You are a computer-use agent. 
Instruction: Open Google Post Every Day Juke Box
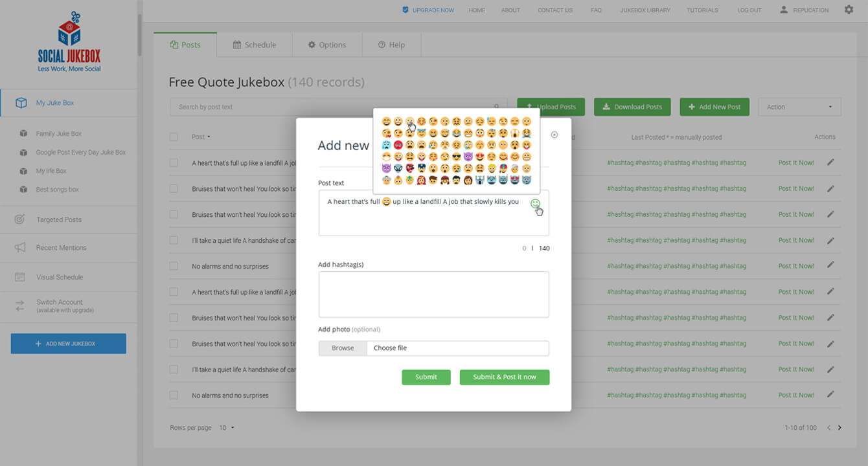[x=80, y=153]
